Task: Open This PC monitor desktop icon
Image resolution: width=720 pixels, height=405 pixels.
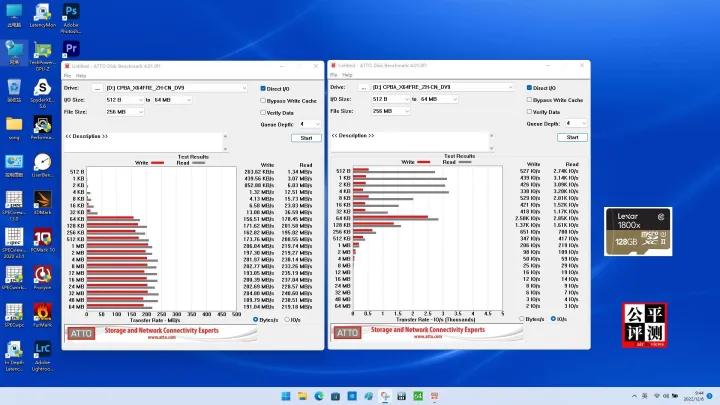Action: 14,16
